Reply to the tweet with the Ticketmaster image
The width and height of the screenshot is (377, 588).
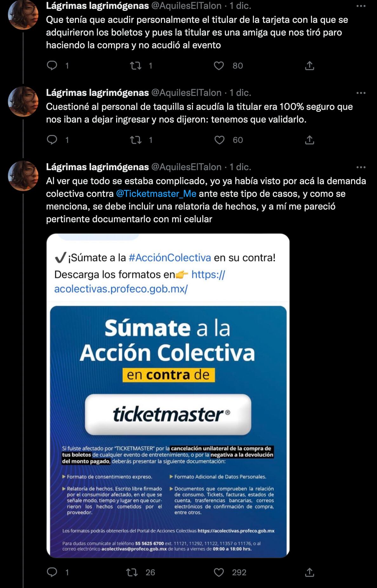point(52,572)
